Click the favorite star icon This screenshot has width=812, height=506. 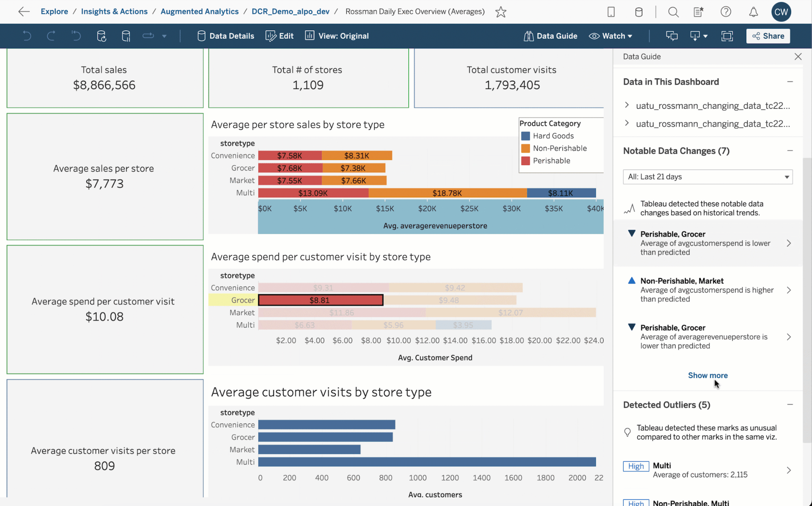click(x=501, y=12)
